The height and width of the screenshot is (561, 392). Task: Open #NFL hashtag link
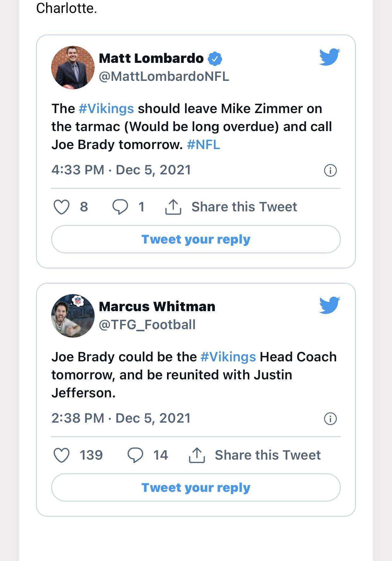click(203, 145)
